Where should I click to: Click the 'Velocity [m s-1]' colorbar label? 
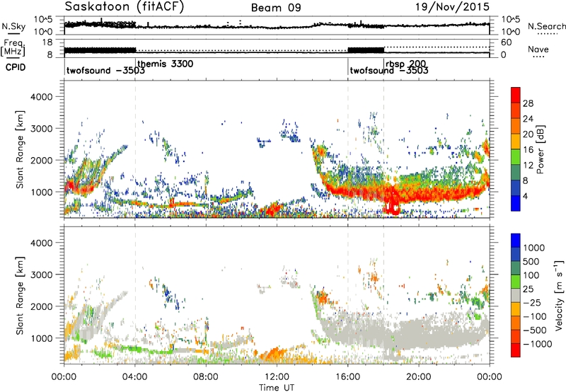pyautogui.click(x=559, y=295)
